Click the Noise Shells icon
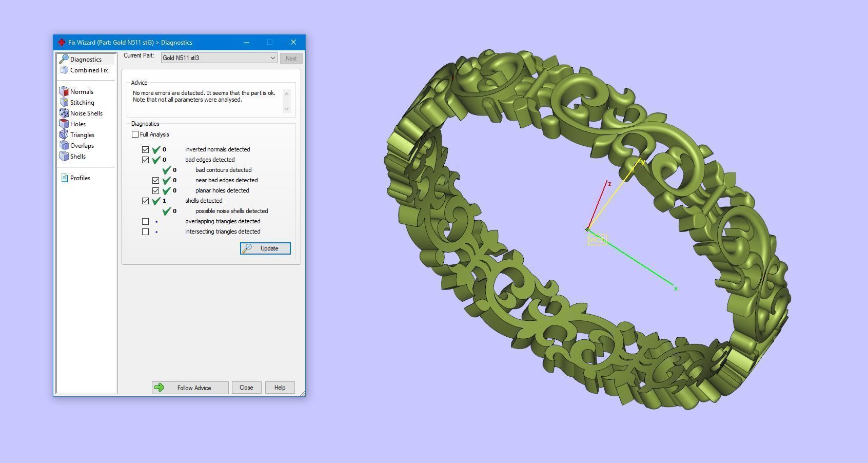The height and width of the screenshot is (463, 868). [x=64, y=113]
